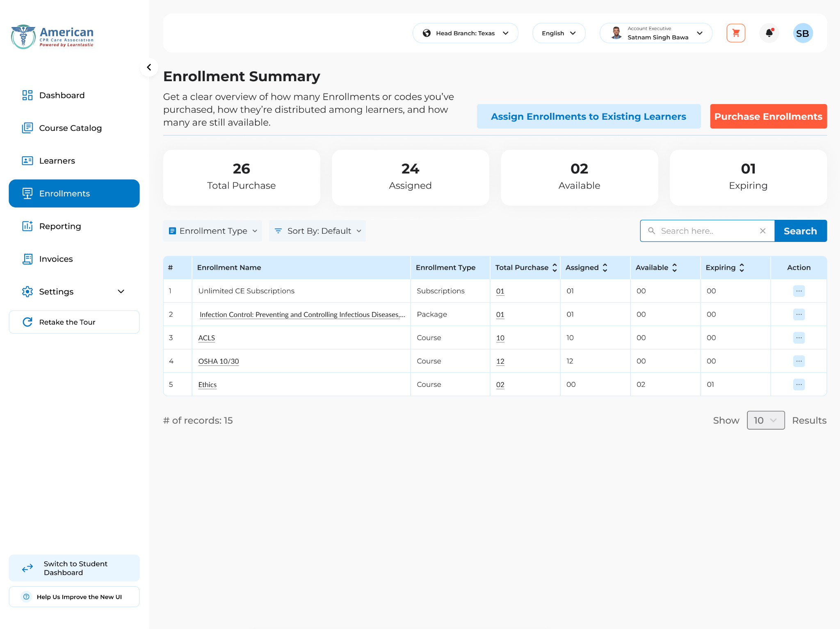Sort table by Expiring column arrows
The width and height of the screenshot is (840, 629).
point(742,268)
